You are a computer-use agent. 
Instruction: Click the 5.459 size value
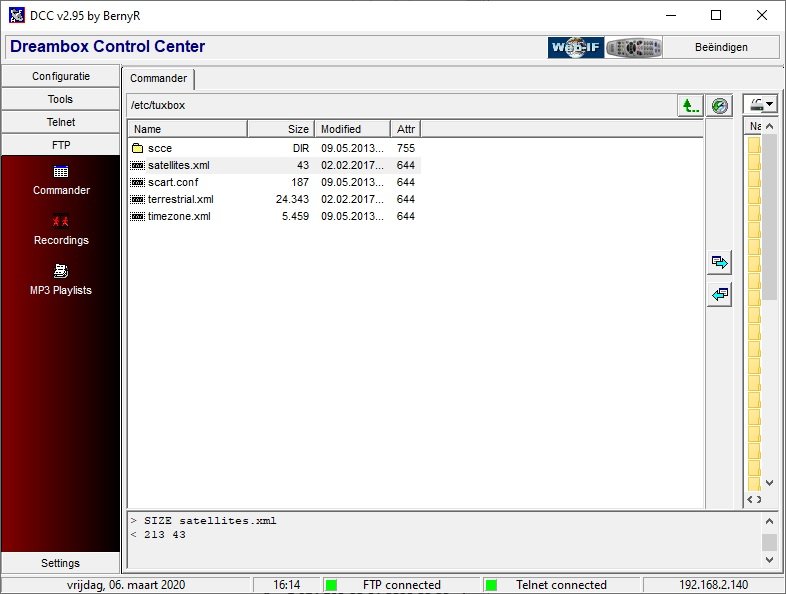tap(295, 217)
